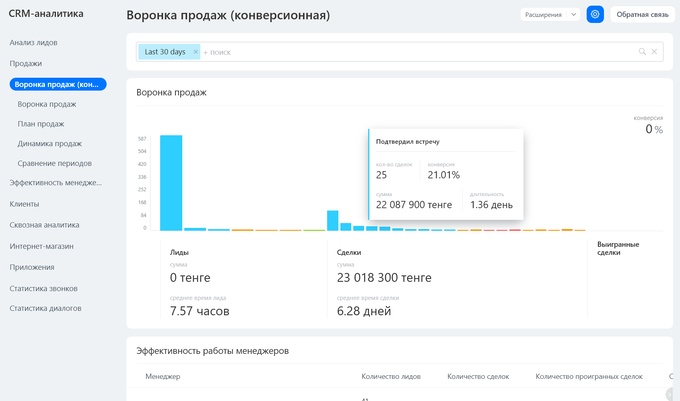Click the Количество проигранных сделок column header
The width and height of the screenshot is (680, 401).
589,376
